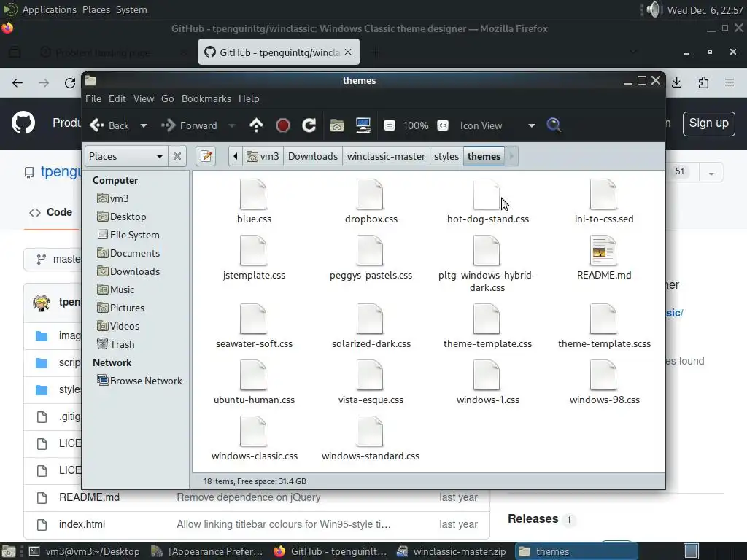Viewport: 747px width, 560px height.
Task: Open the Places sidebar selector dropdown
Action: click(125, 156)
